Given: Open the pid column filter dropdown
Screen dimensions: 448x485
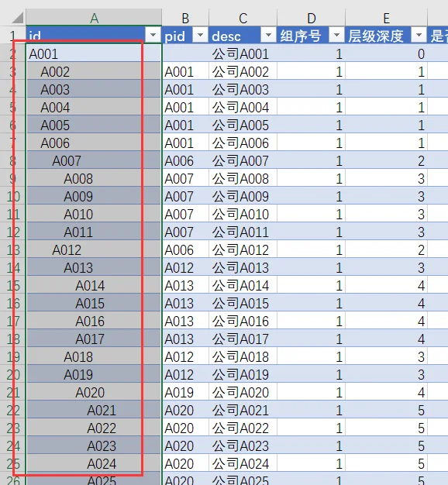Looking at the screenshot, I should 201,36.
